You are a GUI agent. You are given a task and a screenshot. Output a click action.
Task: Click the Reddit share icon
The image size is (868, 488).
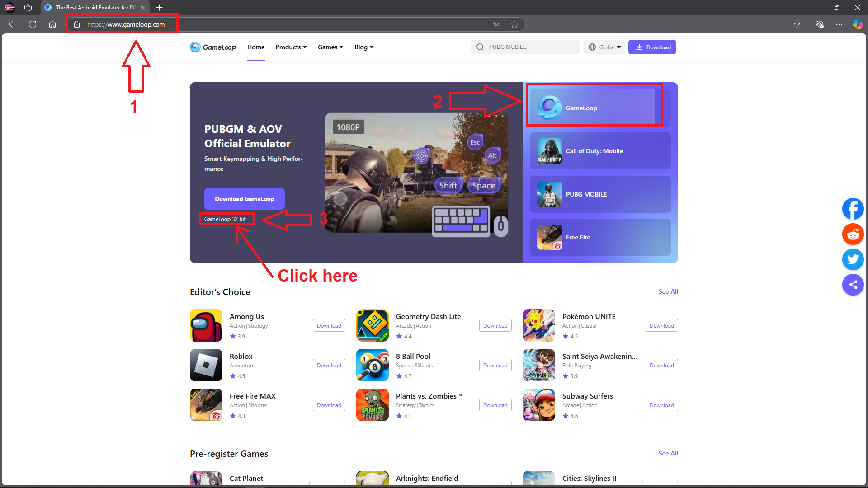pyautogui.click(x=853, y=234)
